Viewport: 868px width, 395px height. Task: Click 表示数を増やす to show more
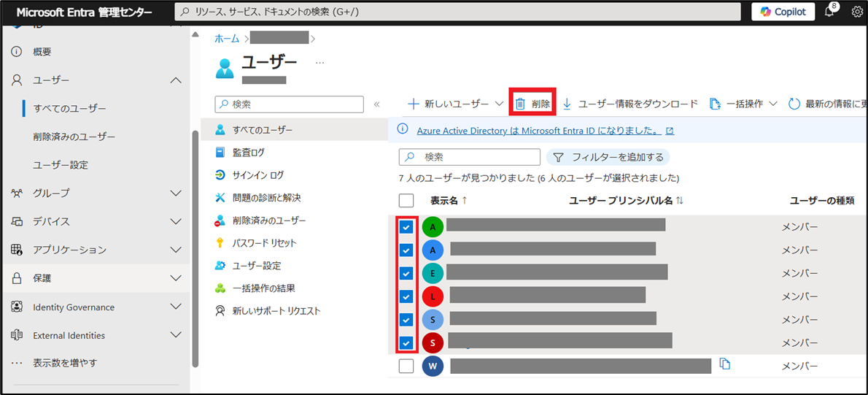(x=65, y=364)
